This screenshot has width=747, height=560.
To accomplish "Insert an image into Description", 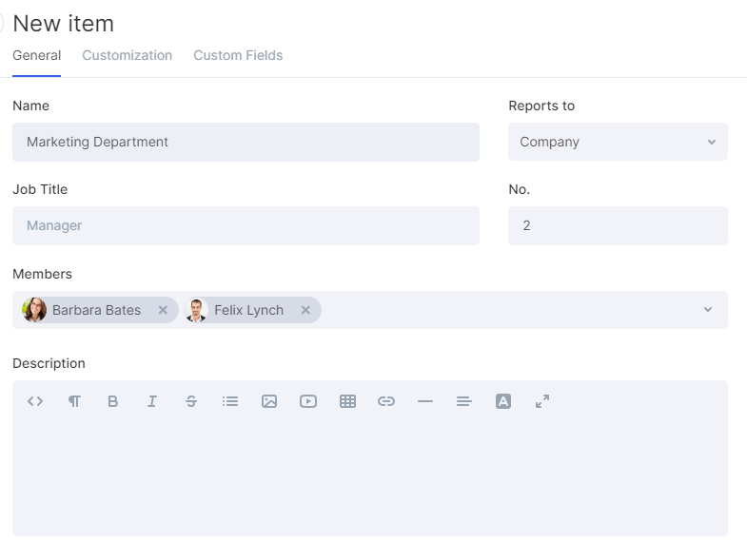I will [x=269, y=401].
